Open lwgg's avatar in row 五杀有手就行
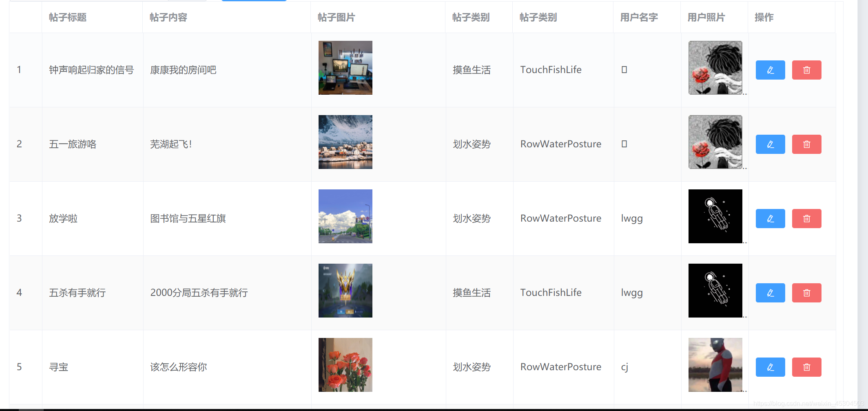 [715, 291]
